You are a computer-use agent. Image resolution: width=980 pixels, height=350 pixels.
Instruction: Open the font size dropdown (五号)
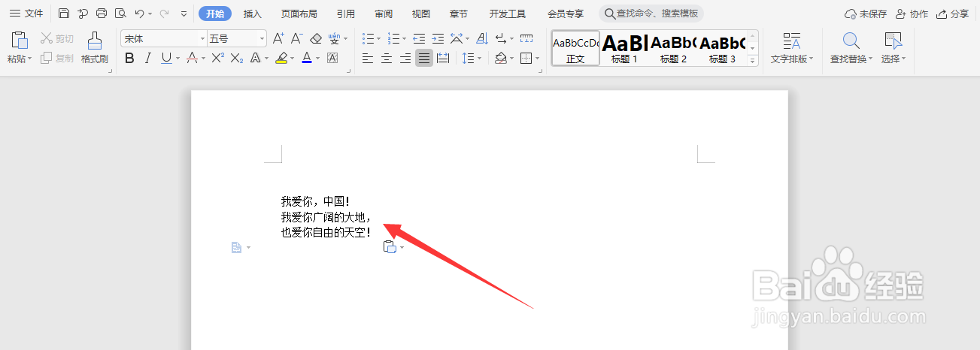(262, 38)
